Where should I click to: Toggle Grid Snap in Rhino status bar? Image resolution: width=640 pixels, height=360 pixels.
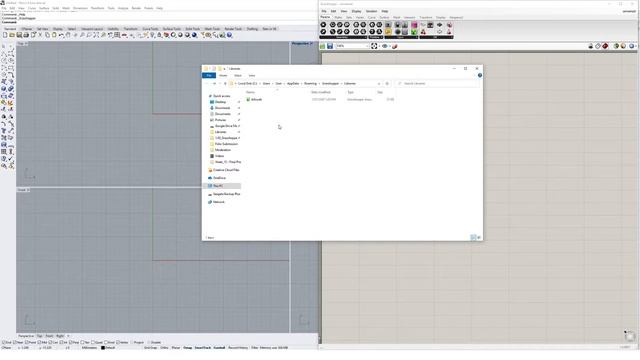pyautogui.click(x=150, y=348)
